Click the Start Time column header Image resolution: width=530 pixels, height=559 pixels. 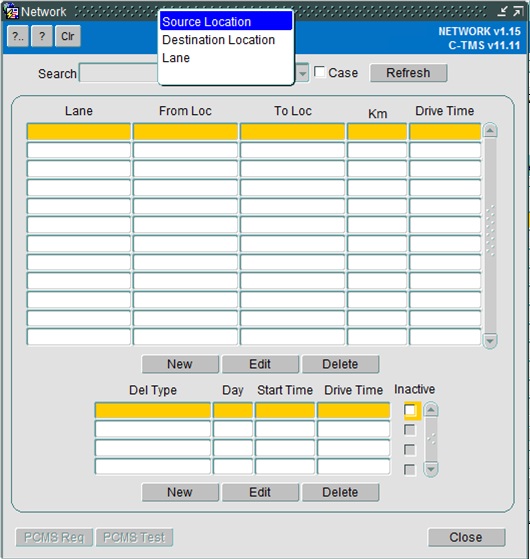285,390
